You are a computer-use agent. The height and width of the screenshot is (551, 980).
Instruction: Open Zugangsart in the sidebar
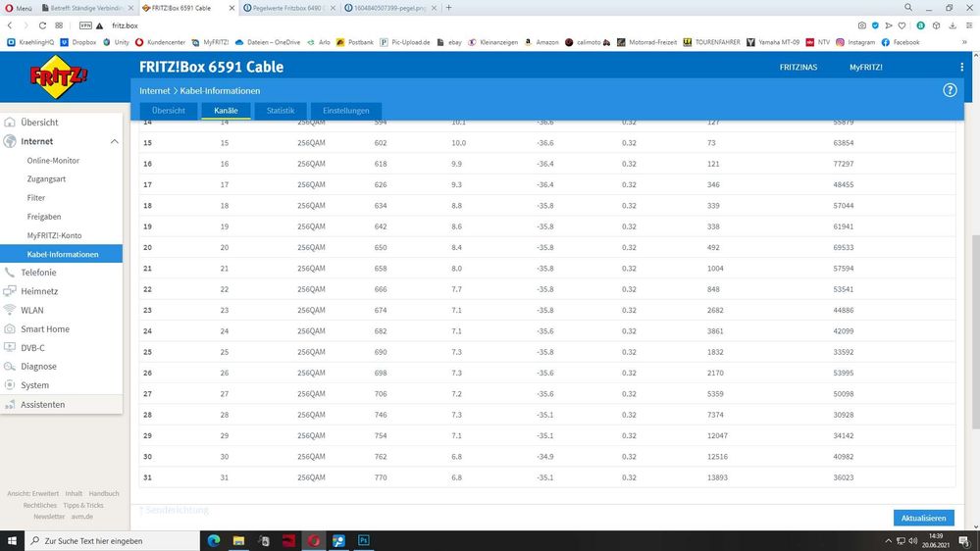pyautogui.click(x=46, y=179)
